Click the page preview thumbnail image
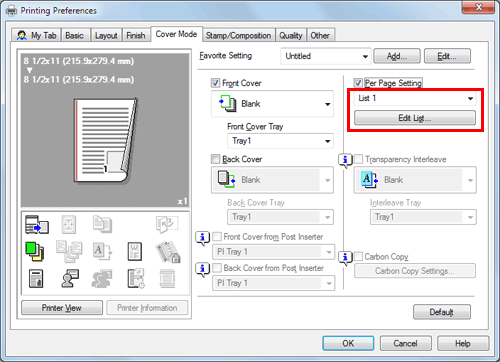 pos(106,140)
